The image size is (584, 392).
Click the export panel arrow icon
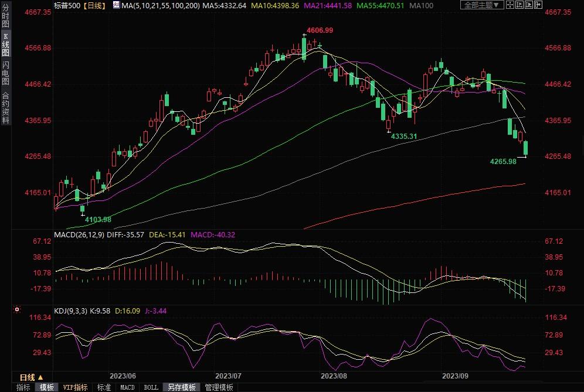point(538,5)
